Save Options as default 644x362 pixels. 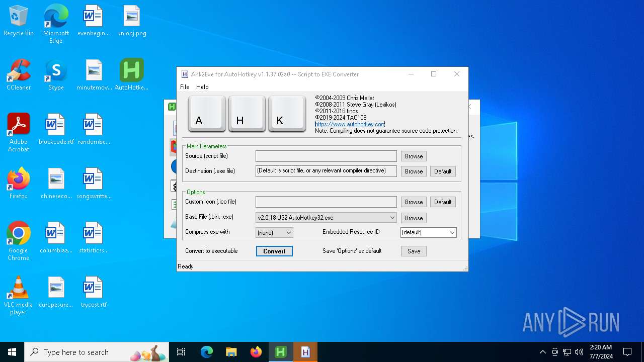pyautogui.click(x=414, y=251)
